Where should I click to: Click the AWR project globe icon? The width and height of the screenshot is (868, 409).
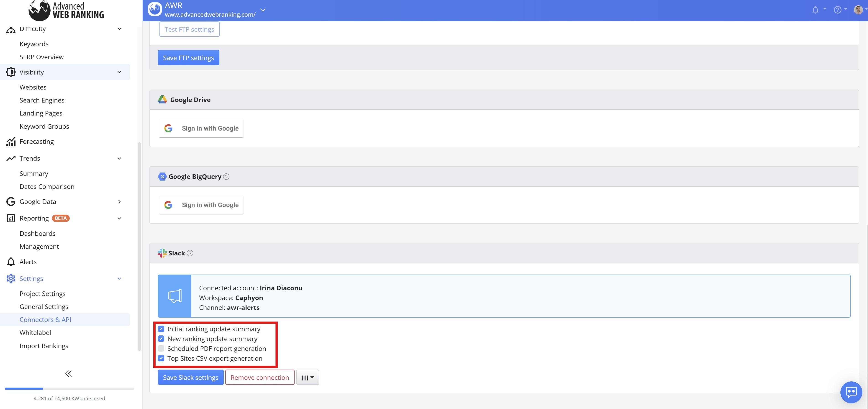155,9
